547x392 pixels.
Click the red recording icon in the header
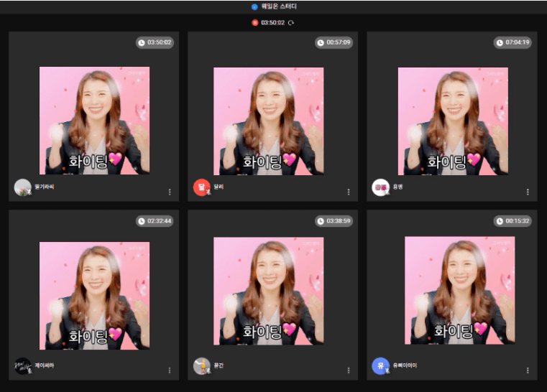click(x=254, y=23)
